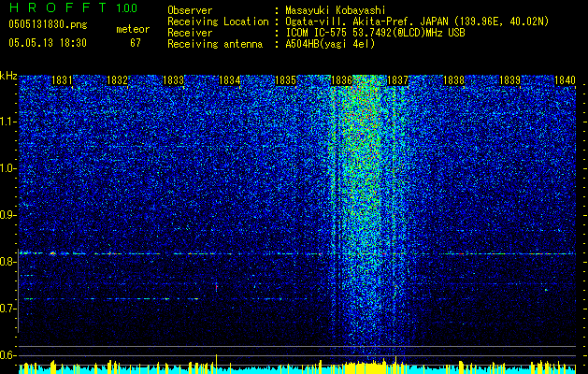Select the antenna value A504HB(yagi 4el)
588x374 pixels.
pos(330,44)
